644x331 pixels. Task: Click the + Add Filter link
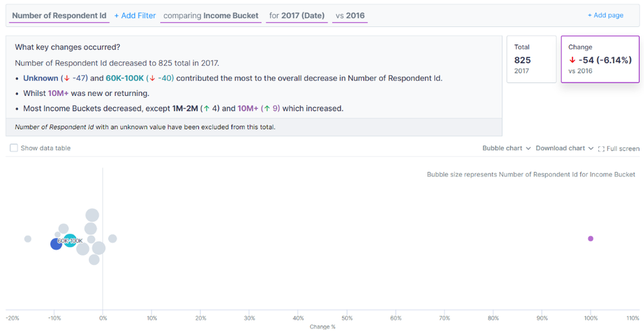point(135,15)
